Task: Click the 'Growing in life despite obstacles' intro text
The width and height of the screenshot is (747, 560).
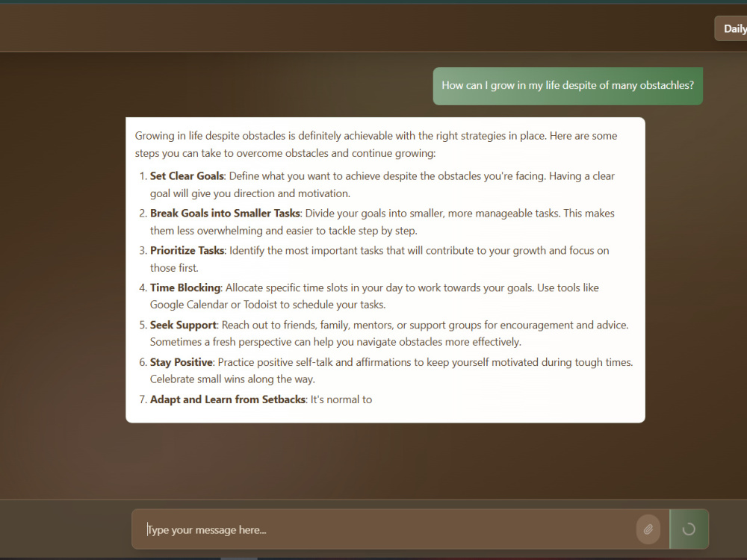Action: point(376,144)
